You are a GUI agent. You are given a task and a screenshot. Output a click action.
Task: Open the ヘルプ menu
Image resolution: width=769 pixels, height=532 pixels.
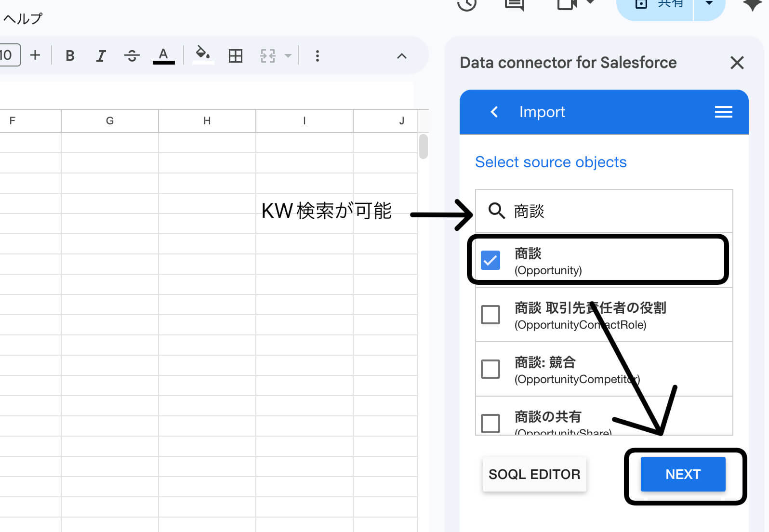tap(23, 19)
